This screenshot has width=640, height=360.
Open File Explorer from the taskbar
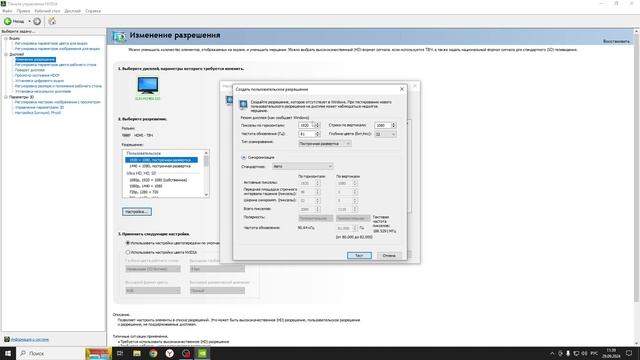tap(137, 353)
